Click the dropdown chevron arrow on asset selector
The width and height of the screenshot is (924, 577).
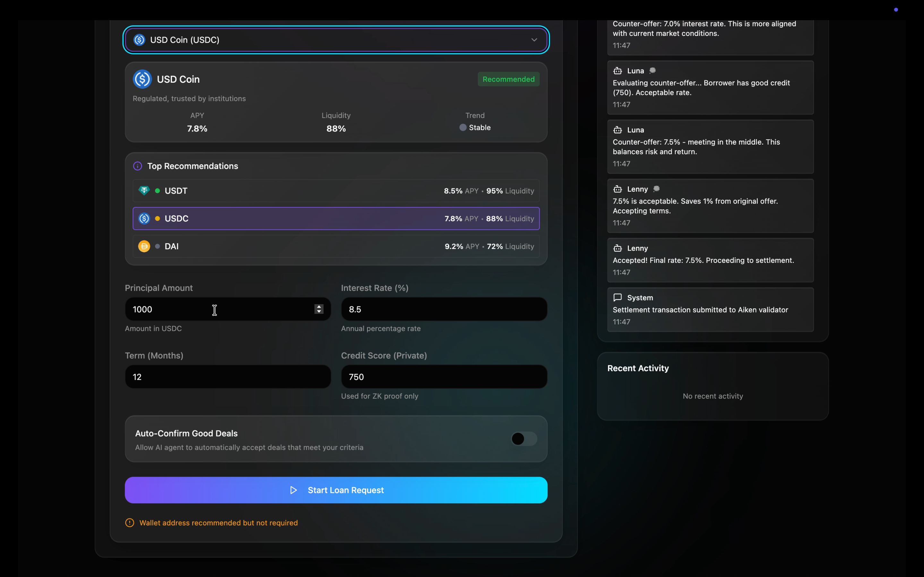coord(534,40)
